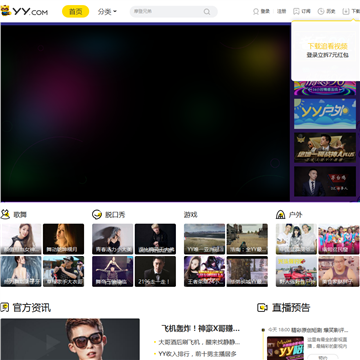Viewport: 360px width, 360px height.
Task: Click the magnifier search icon
Action: [207, 12]
